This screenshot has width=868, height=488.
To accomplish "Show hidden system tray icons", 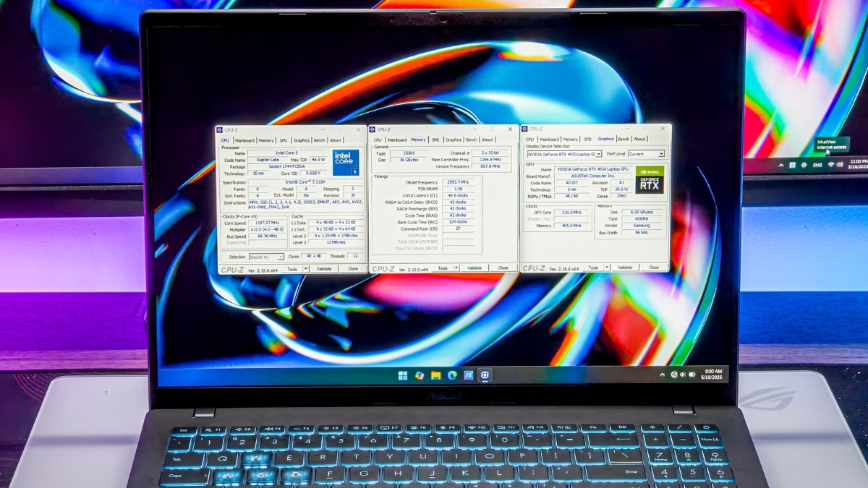I will [x=662, y=374].
